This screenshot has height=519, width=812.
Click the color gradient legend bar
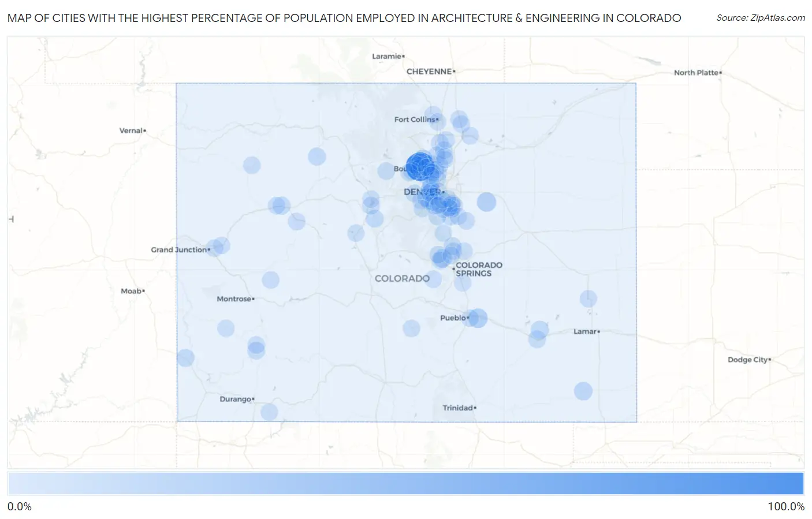point(405,484)
